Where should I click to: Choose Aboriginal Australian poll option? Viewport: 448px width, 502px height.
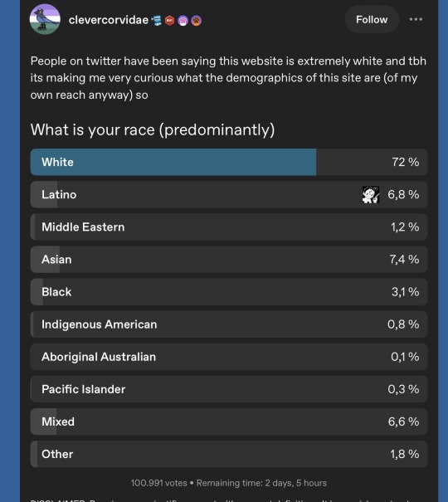pos(229,357)
